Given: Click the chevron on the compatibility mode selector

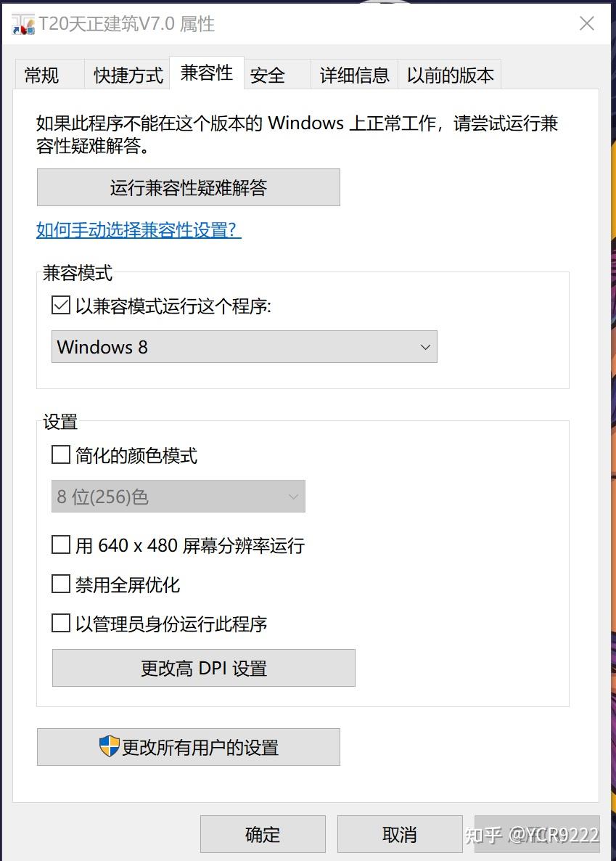Looking at the screenshot, I should [x=425, y=347].
